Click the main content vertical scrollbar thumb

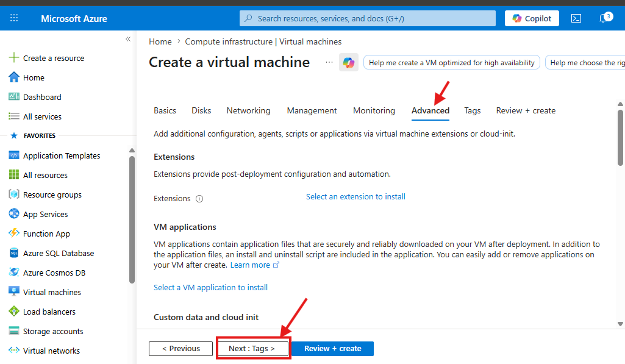tap(620, 137)
